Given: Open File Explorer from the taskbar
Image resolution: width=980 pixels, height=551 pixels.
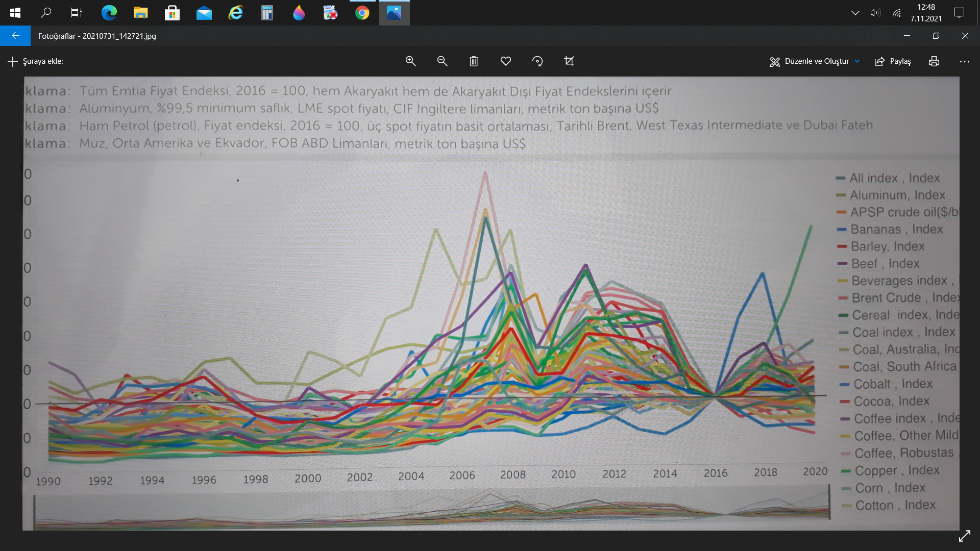Looking at the screenshot, I should tap(140, 13).
